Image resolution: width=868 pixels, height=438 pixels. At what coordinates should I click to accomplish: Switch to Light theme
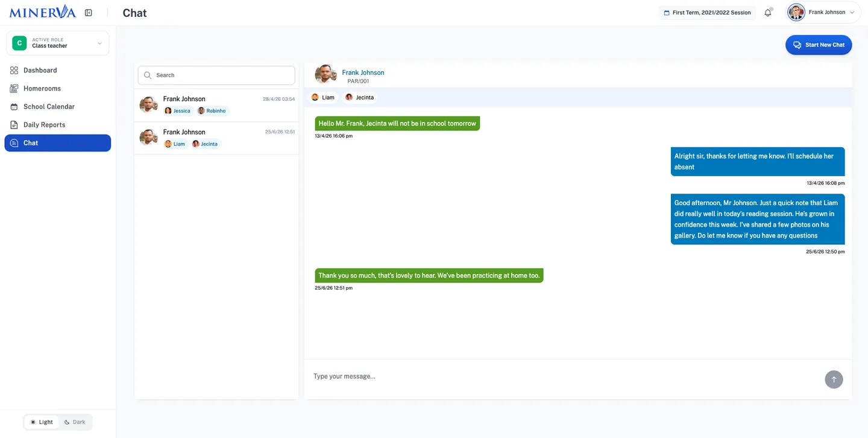42,422
